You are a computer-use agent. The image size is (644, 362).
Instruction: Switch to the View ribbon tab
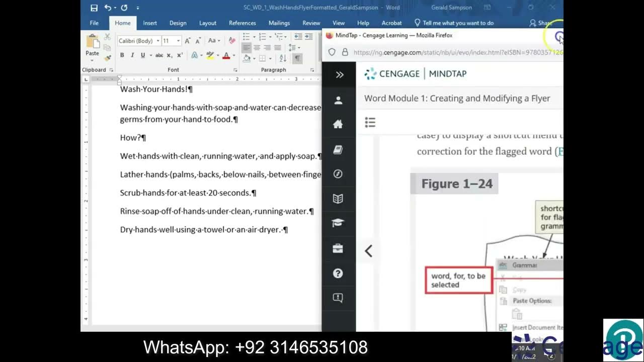[x=339, y=23]
